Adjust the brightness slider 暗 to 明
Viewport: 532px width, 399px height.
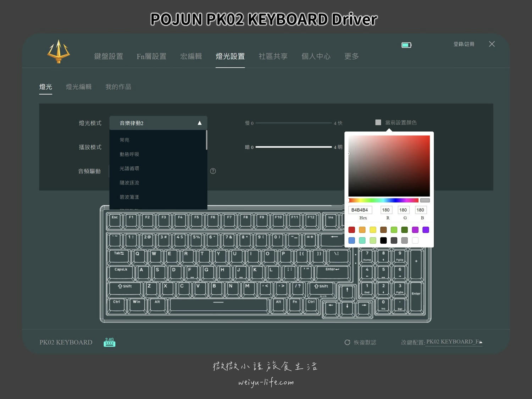[x=294, y=147]
